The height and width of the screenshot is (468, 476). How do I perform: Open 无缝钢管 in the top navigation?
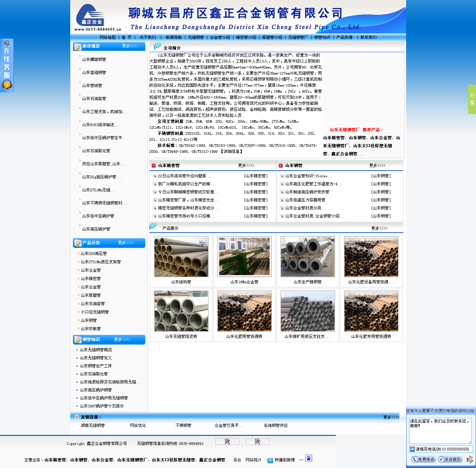point(196,37)
